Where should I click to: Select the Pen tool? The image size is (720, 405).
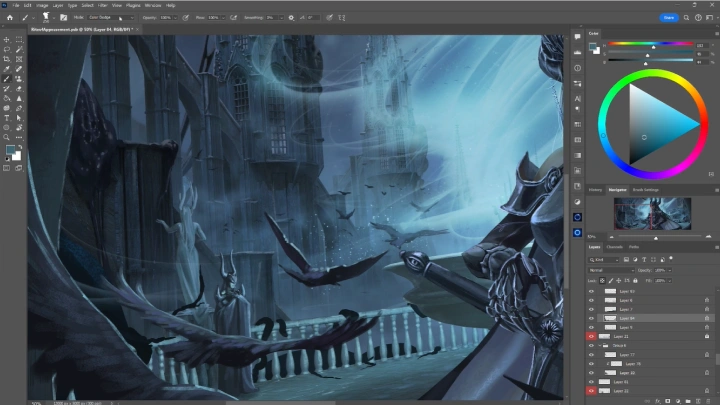[19, 108]
